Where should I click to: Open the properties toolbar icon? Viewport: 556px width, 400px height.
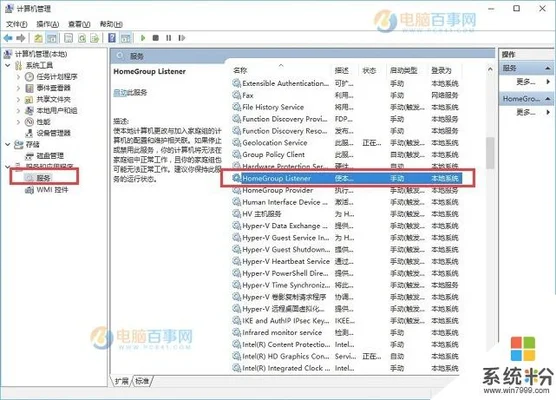coord(68,38)
